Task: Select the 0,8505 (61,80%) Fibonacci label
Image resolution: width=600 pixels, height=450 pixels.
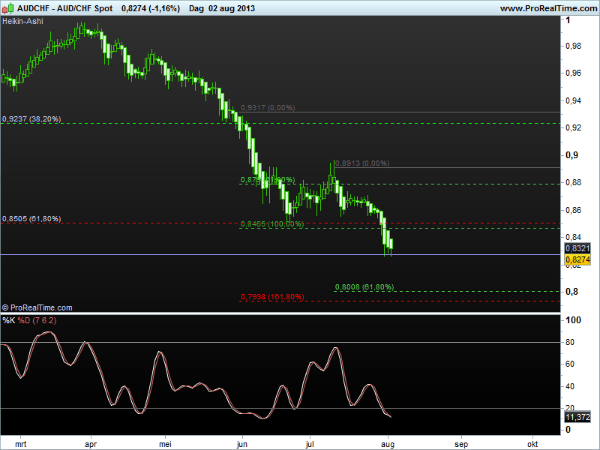Action: pyautogui.click(x=31, y=218)
